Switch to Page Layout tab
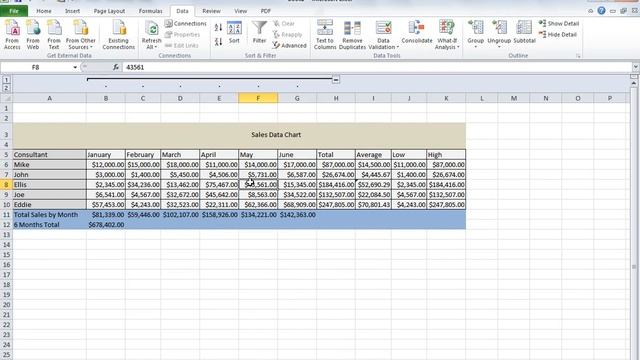This screenshot has height=360, width=640. [x=109, y=11]
